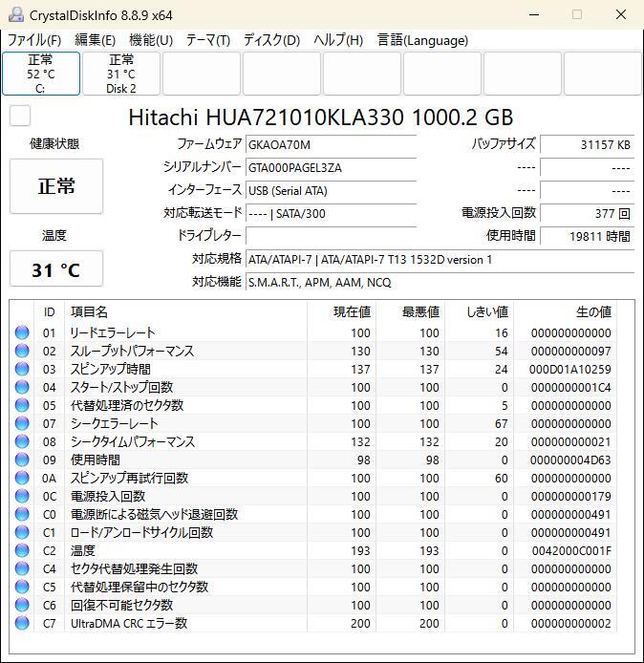Click the status orb for row 07 シークエラーレート
Screen dimensions: 644x663
click(x=22, y=423)
